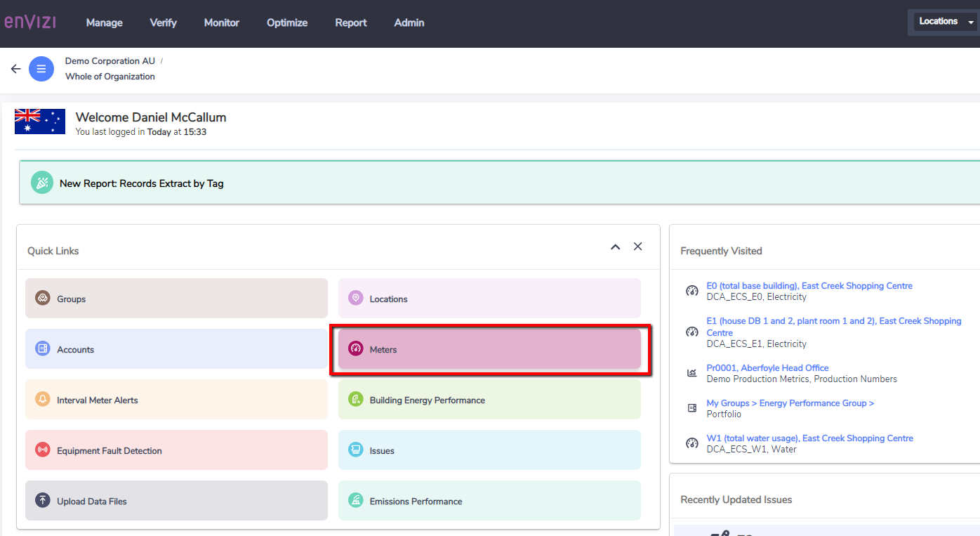Click the DCA_ECS_E0, Electricity text

click(756, 296)
